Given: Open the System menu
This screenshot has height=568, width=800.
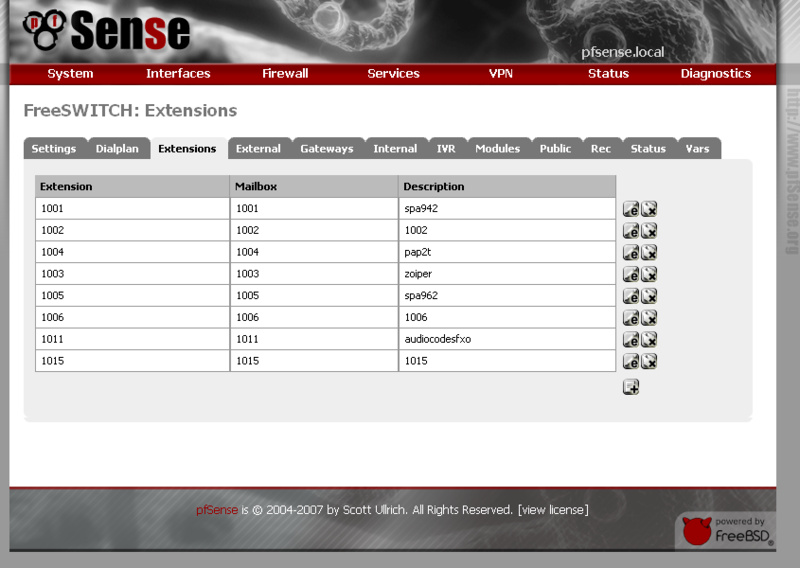Looking at the screenshot, I should tap(70, 73).
